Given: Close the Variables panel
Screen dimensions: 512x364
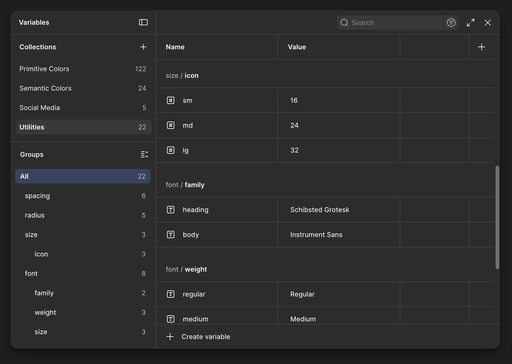Looking at the screenshot, I should (488, 23).
